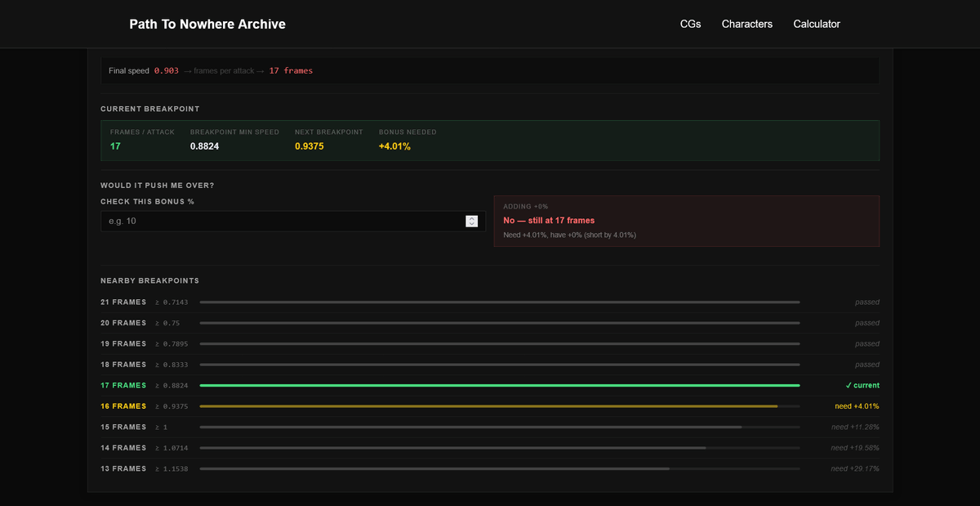
Task: Open the Calculator nav link
Action: (x=817, y=24)
